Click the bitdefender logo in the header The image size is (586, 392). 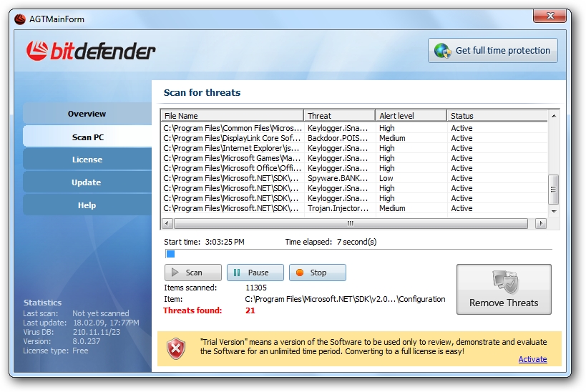[x=91, y=51]
